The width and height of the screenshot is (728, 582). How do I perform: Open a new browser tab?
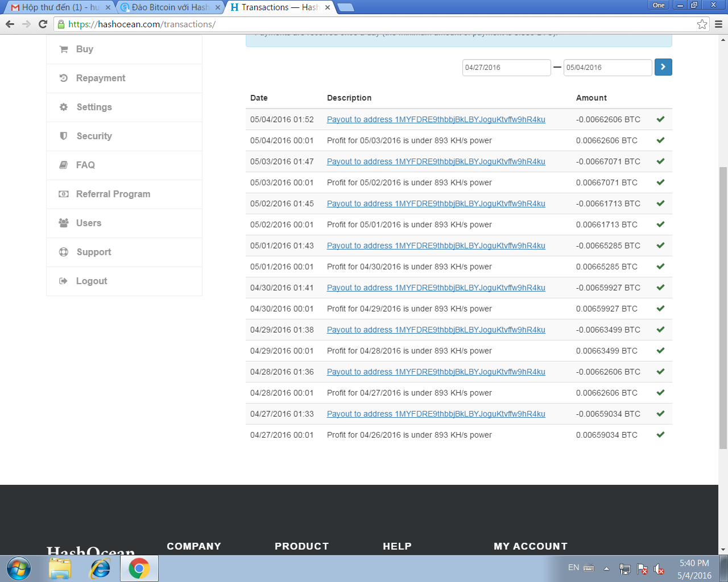tap(345, 7)
